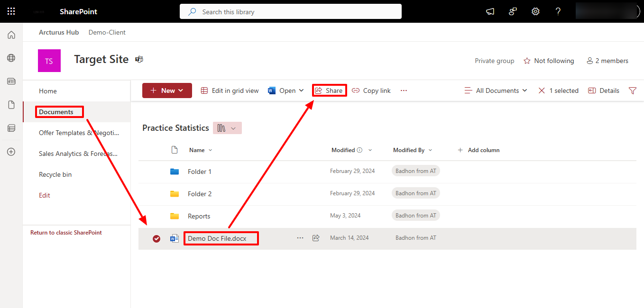Click the Demo-Client hub link
Screen dimensions: 644x308
coord(107,32)
